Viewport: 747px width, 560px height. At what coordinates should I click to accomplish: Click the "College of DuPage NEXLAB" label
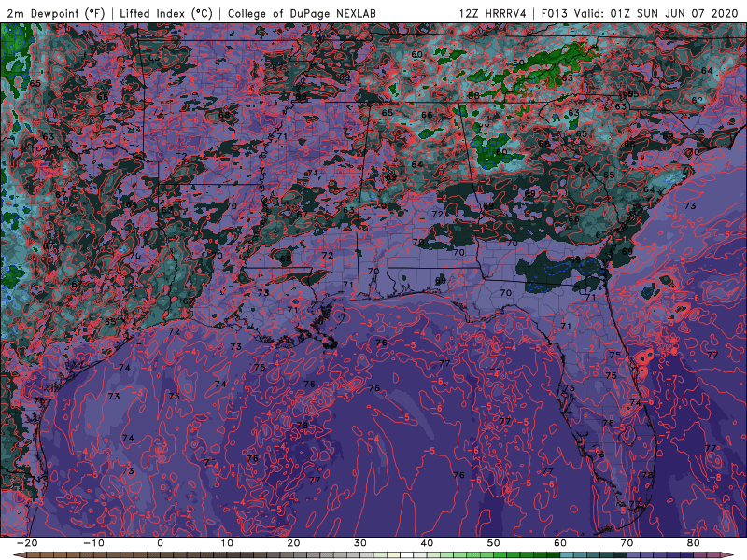[x=302, y=13]
